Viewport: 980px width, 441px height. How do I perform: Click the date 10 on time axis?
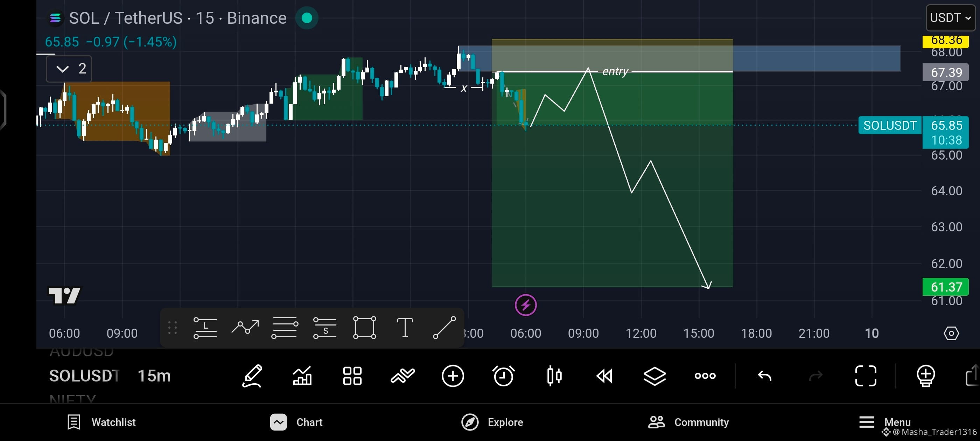click(x=871, y=333)
